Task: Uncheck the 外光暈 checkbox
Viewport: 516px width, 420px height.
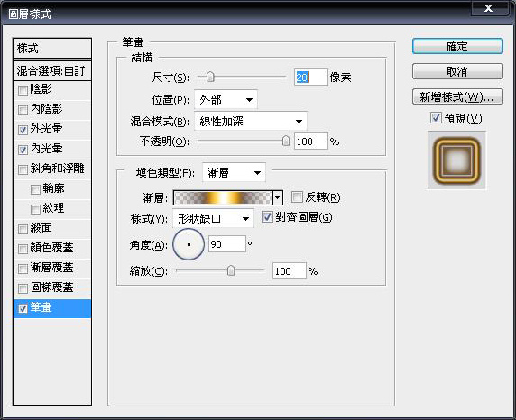Action: 23,130
